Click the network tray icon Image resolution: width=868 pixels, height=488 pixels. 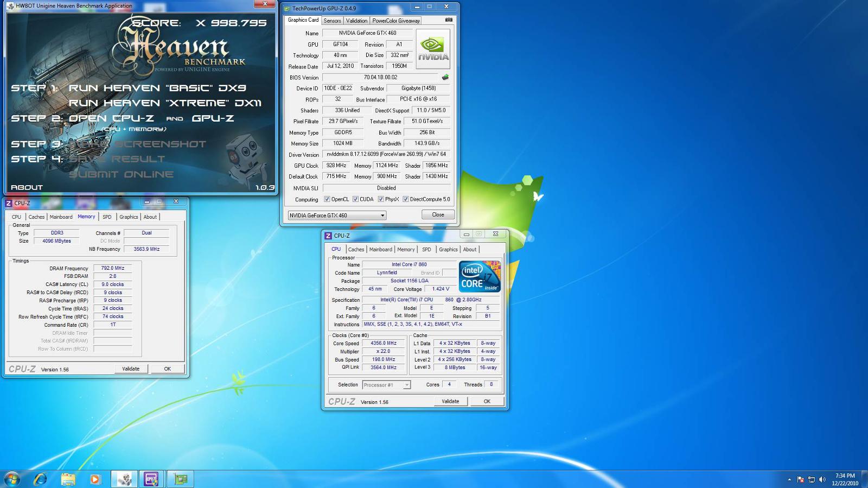[x=812, y=479]
